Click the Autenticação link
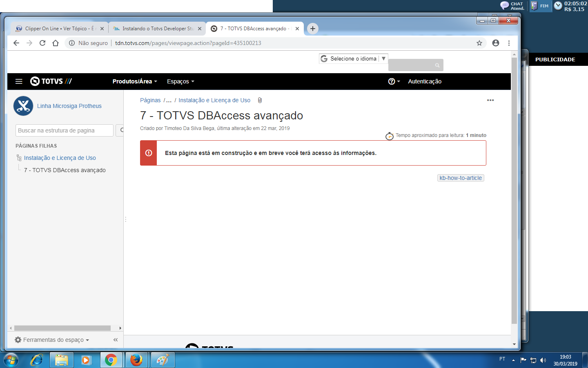The image size is (588, 368). (x=425, y=81)
